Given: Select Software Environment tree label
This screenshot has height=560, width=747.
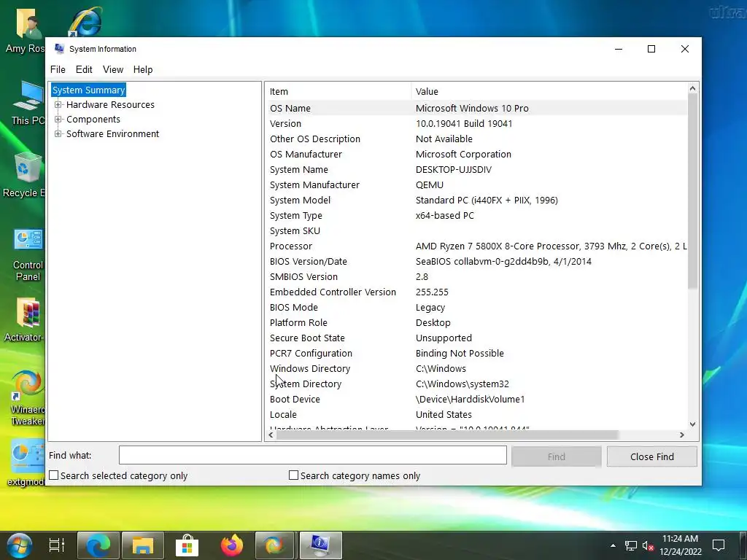Looking at the screenshot, I should 113,134.
